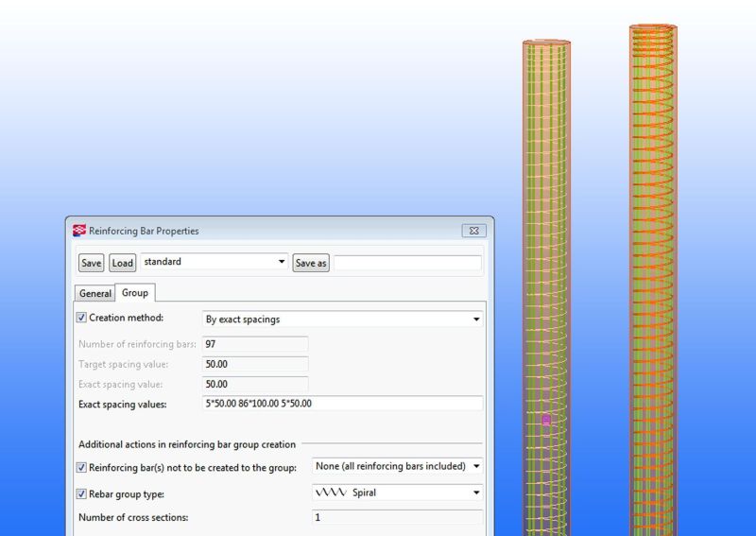This screenshot has height=536, width=756.
Task: Click the Tekla icon in dialog title bar
Action: pos(79,231)
